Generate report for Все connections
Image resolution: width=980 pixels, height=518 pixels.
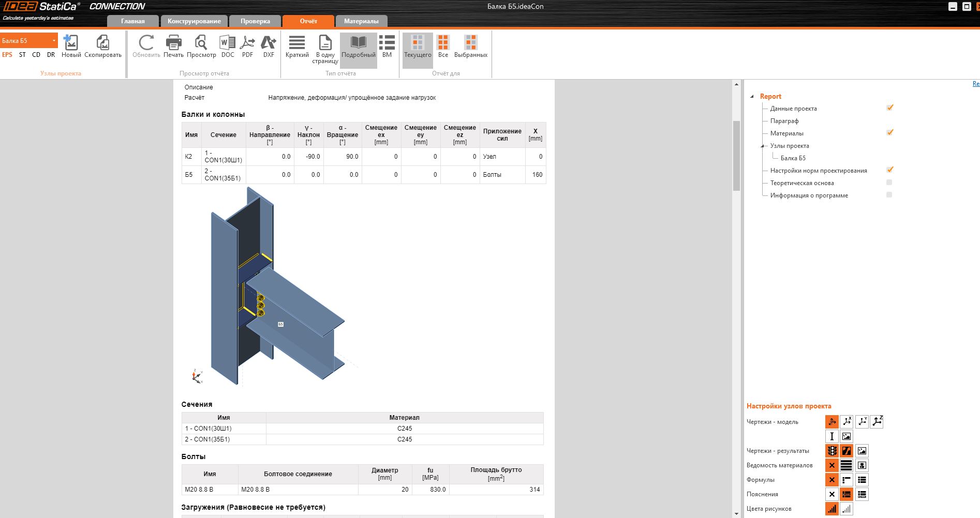pyautogui.click(x=443, y=46)
